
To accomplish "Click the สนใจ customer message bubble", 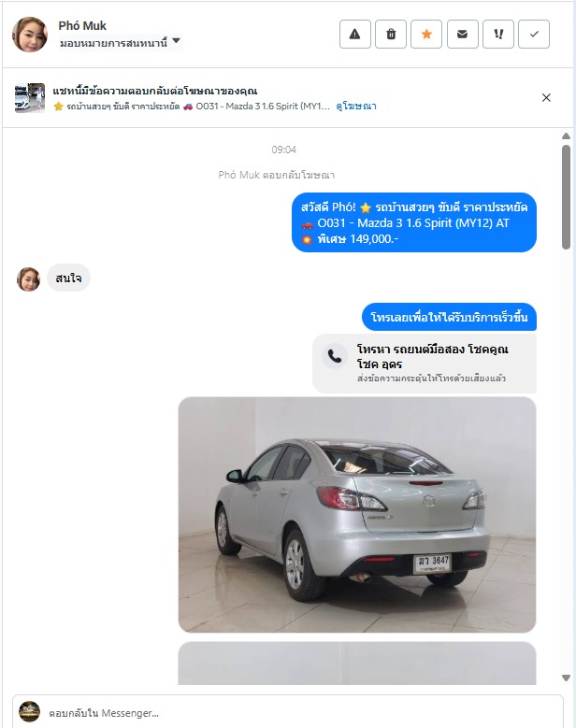I will coord(69,278).
